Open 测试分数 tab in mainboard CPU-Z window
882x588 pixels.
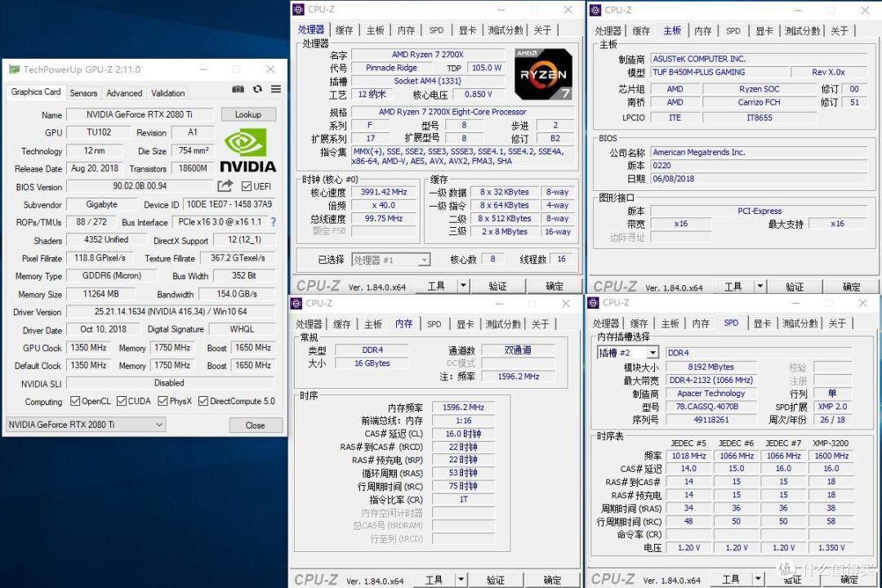[x=802, y=31]
